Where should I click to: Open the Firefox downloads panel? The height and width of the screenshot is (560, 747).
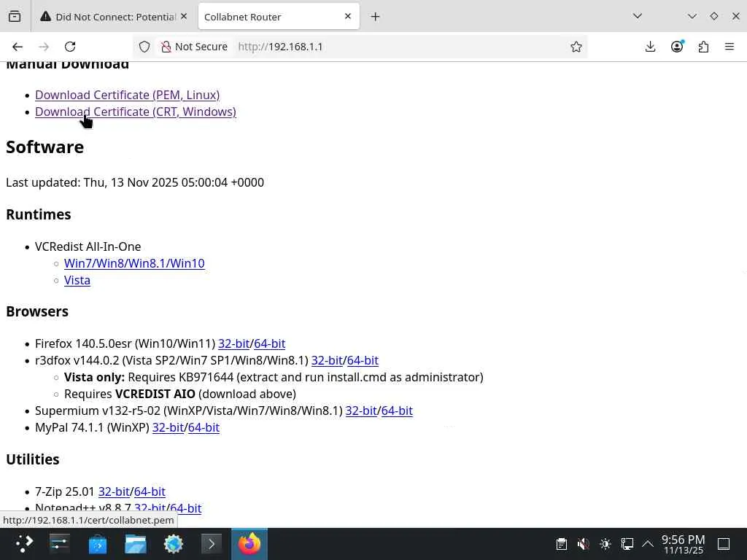(650, 47)
